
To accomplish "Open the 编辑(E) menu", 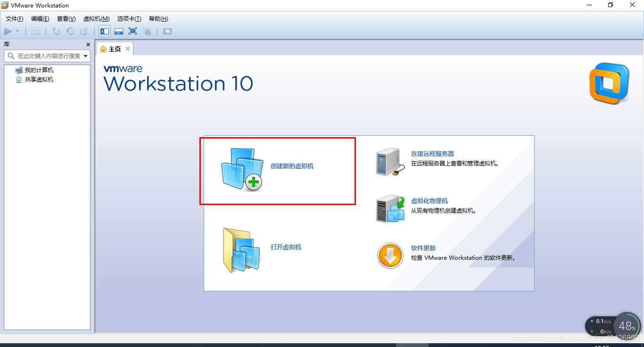I will click(40, 19).
